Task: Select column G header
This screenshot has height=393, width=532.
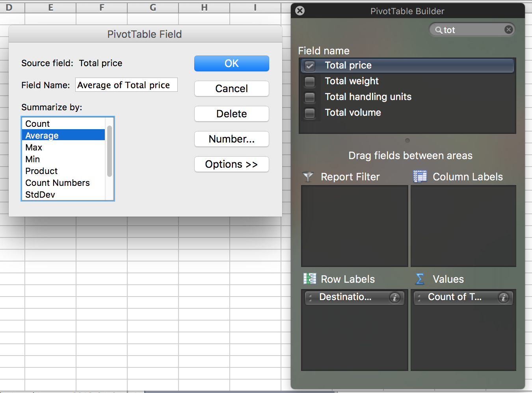Action: point(153,7)
